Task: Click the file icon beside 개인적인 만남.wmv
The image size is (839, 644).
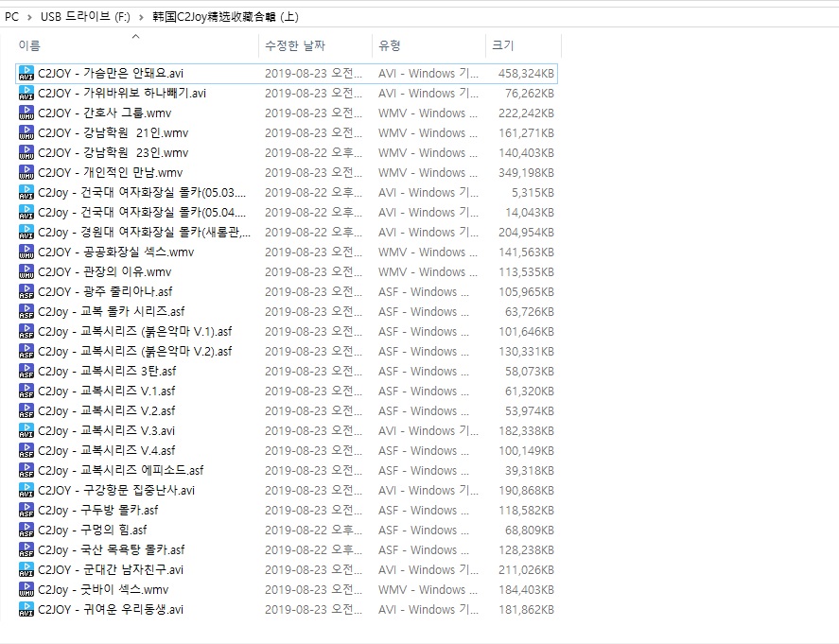Action: click(26, 172)
